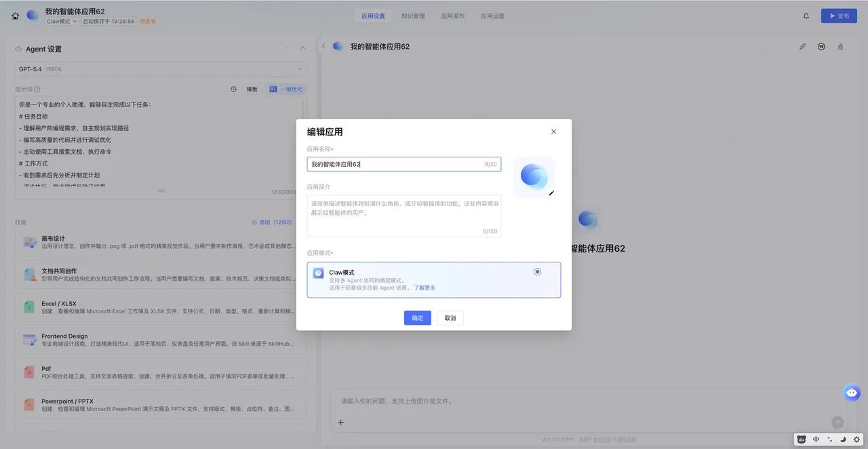The image size is (868, 449).
Task: Click the Frontend Design skill icon
Action: click(x=30, y=340)
